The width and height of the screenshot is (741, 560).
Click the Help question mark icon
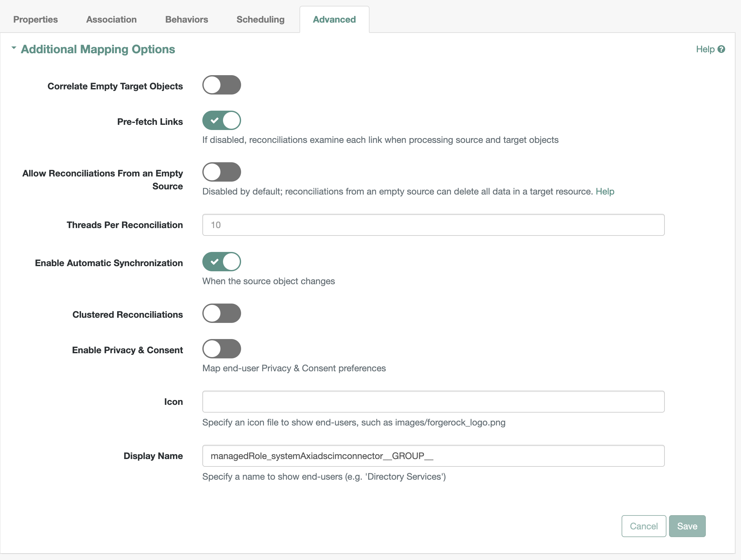pyautogui.click(x=721, y=49)
